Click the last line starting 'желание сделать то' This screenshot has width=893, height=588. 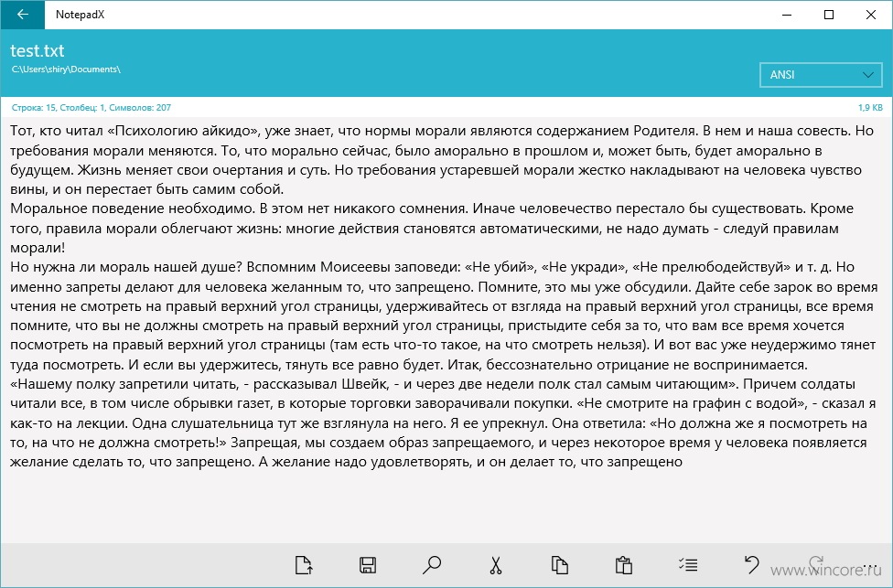click(346, 462)
